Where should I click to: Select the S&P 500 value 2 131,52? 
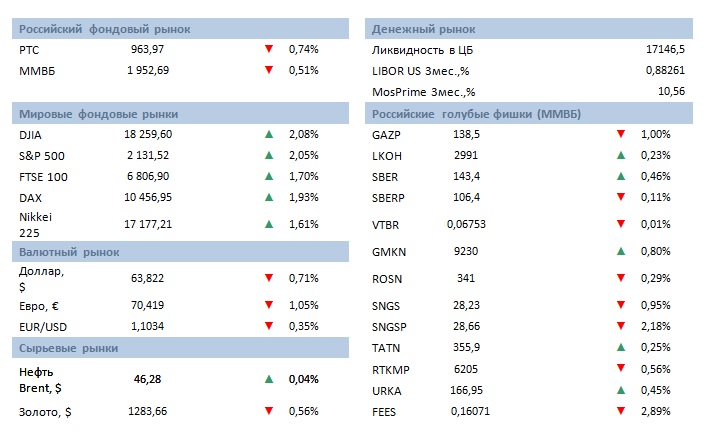coord(148,155)
